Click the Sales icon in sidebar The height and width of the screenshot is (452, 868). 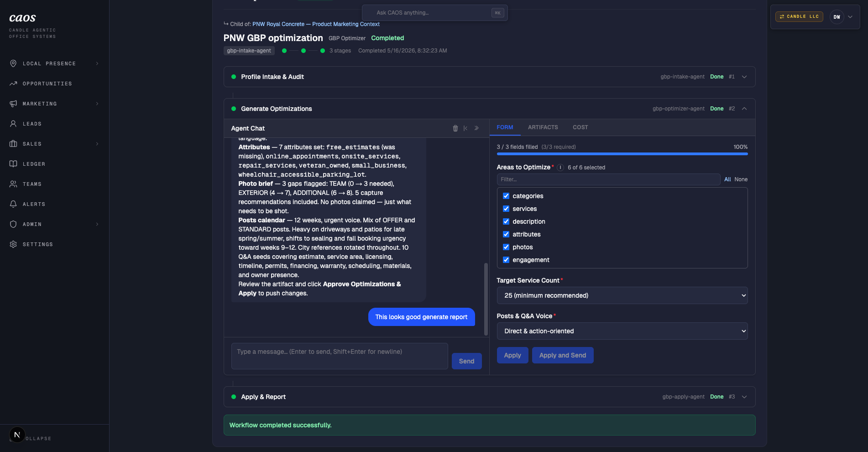(13, 144)
